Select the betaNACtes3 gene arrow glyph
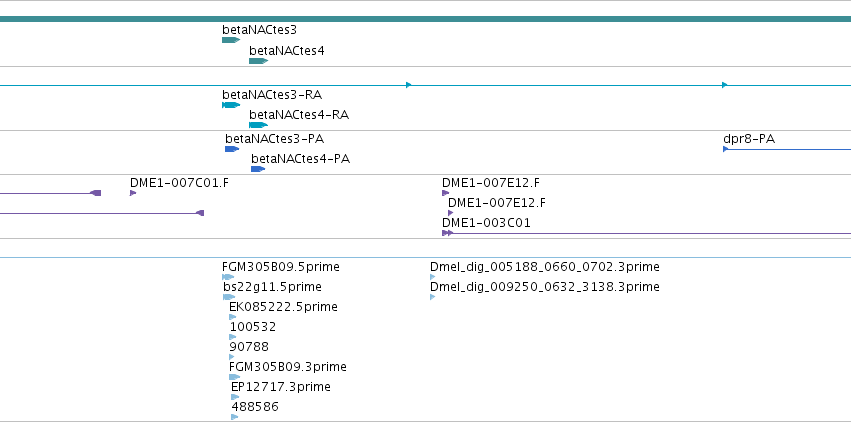Screen dimensions: 851x422 click(x=231, y=40)
